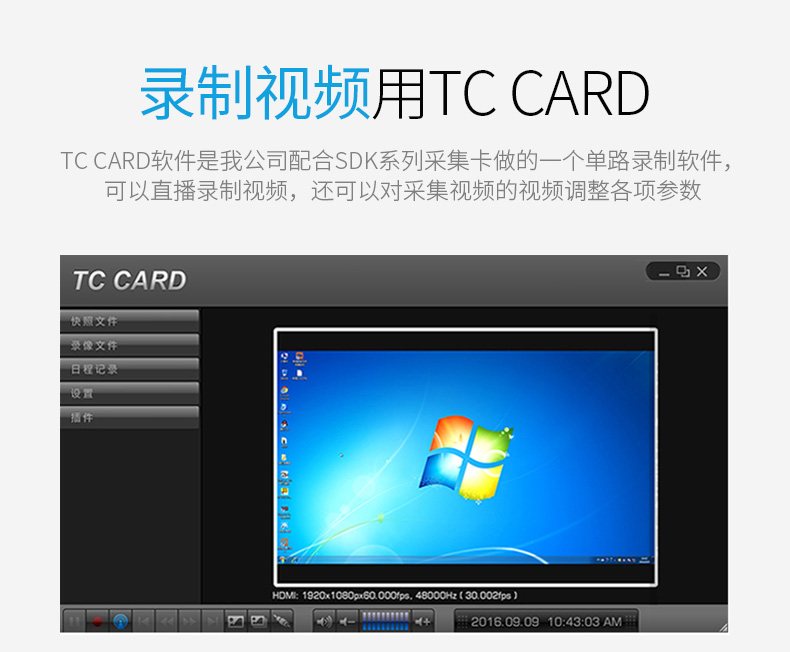This screenshot has width=790, height=652.
Task: Click the captured Windows 7 video preview
Action: click(x=466, y=457)
